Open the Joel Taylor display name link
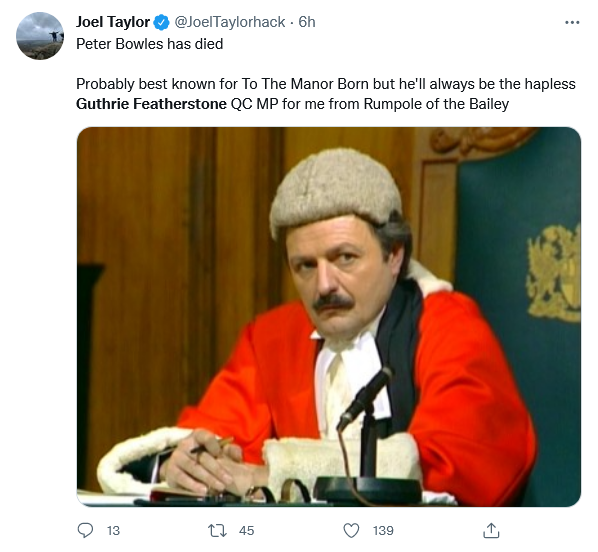This screenshot has height=552, width=598. (113, 22)
